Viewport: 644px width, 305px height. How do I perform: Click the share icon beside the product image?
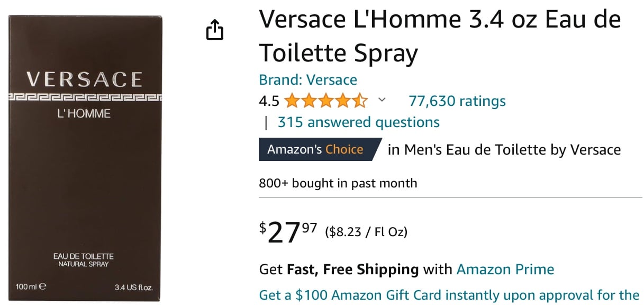(214, 30)
